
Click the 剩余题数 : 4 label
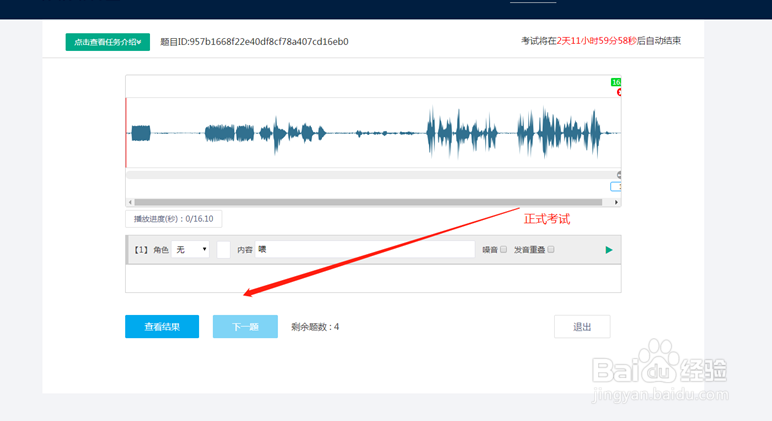(x=315, y=326)
